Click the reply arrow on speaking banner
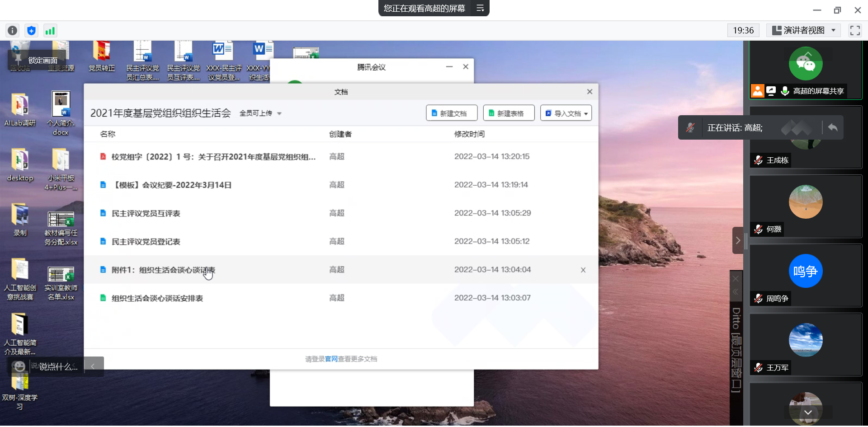 pyautogui.click(x=832, y=127)
